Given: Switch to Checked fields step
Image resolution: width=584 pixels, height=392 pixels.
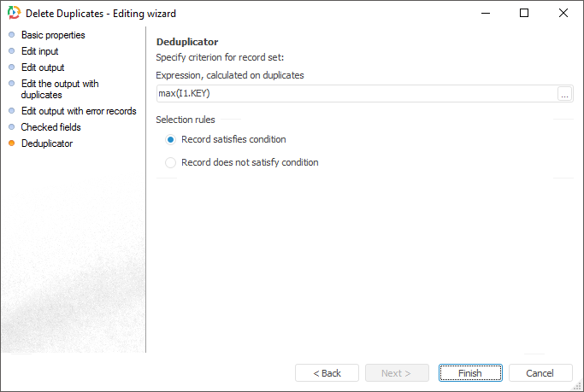Looking at the screenshot, I should click(51, 127).
